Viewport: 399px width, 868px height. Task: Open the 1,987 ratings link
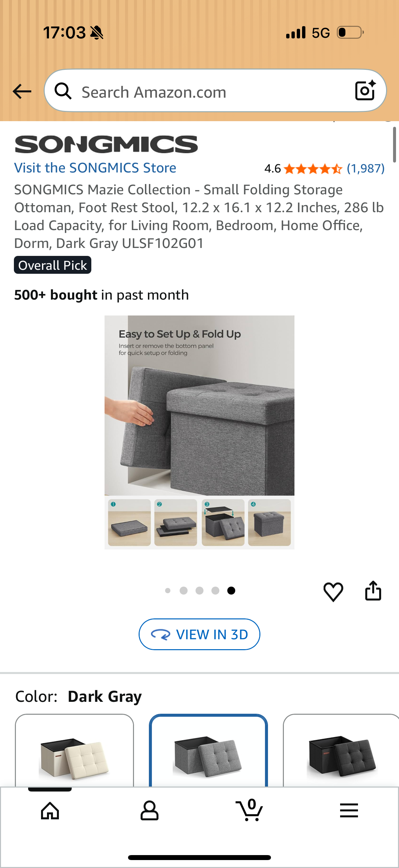pos(366,168)
